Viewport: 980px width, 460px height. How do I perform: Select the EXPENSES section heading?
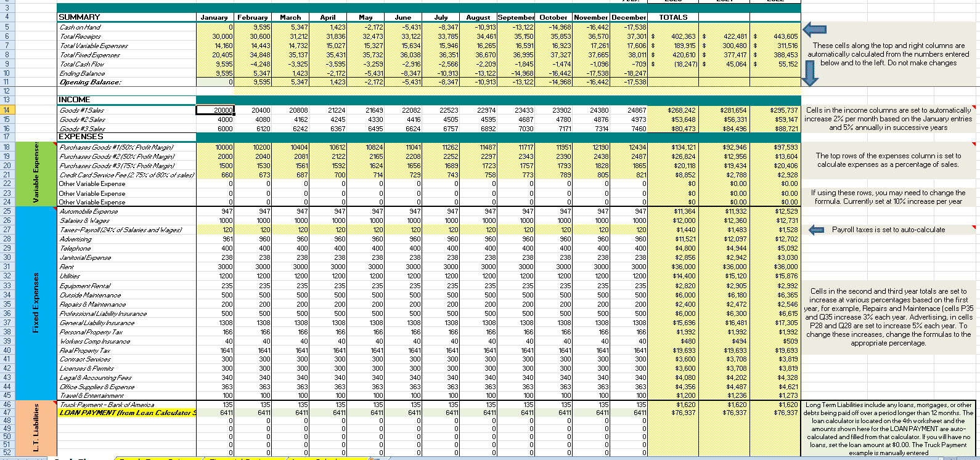(127, 137)
